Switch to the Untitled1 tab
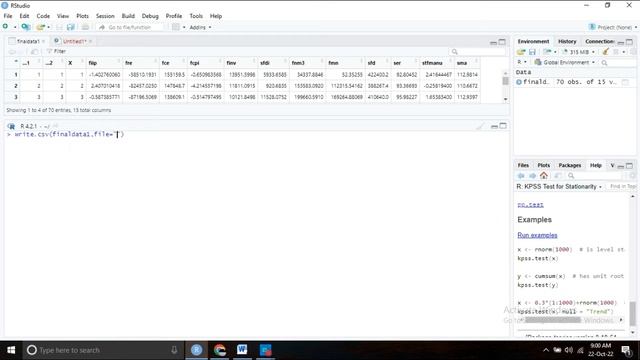 73,41
